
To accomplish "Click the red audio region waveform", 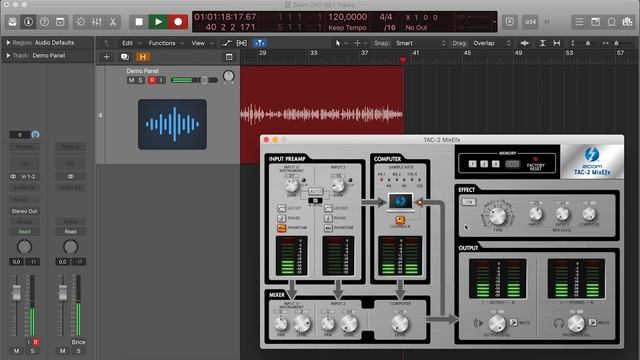I will [x=322, y=115].
